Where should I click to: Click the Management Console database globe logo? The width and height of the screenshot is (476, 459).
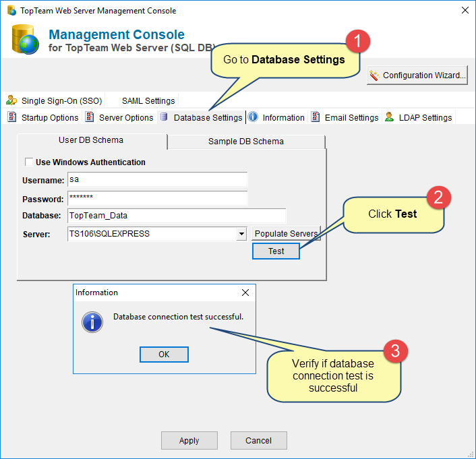(x=26, y=40)
